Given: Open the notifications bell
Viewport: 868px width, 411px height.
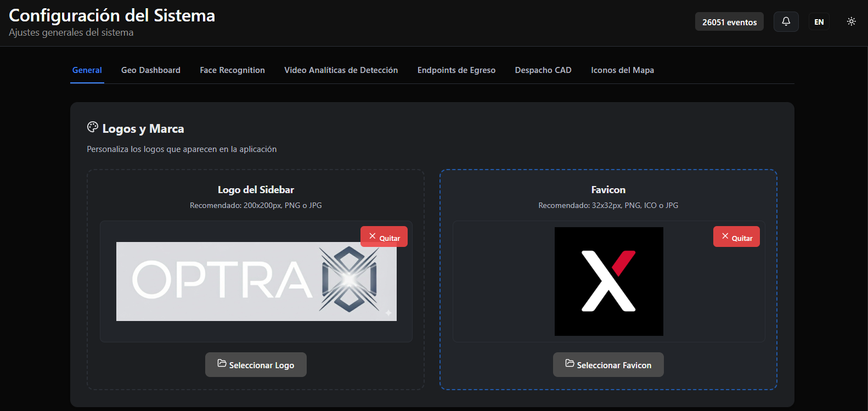Looking at the screenshot, I should pos(786,21).
